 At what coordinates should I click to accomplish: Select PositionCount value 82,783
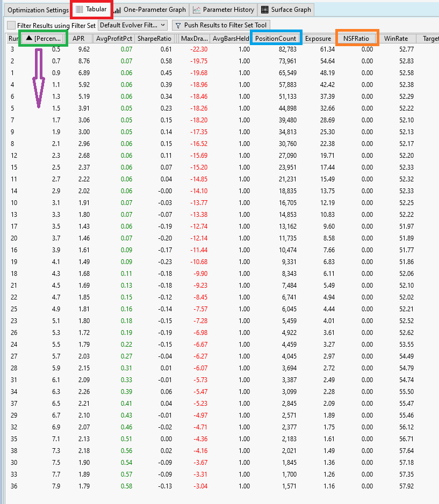287,49
